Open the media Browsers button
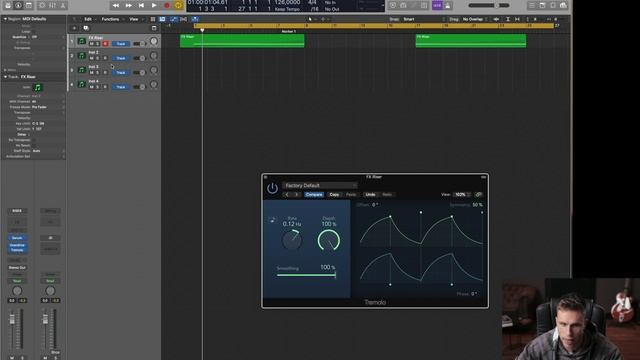 [x=564, y=5]
